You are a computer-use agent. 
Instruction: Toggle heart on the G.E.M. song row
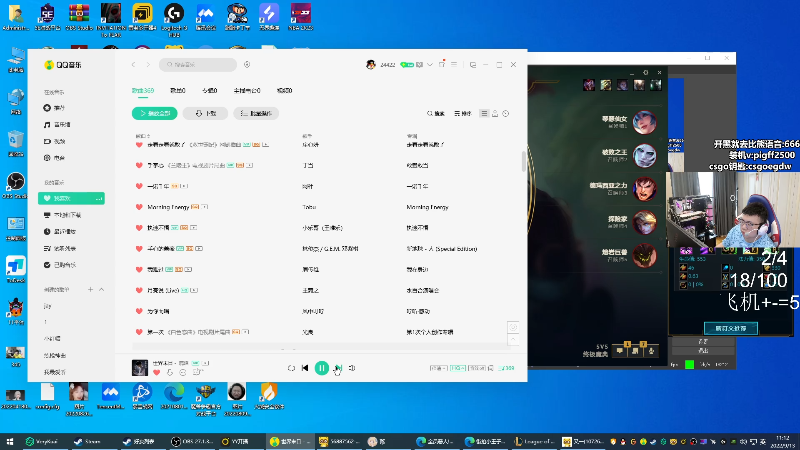(139, 248)
